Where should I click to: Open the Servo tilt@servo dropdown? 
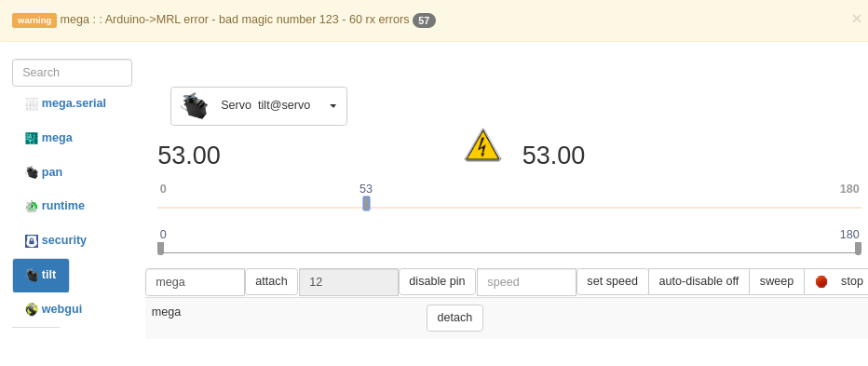[259, 106]
